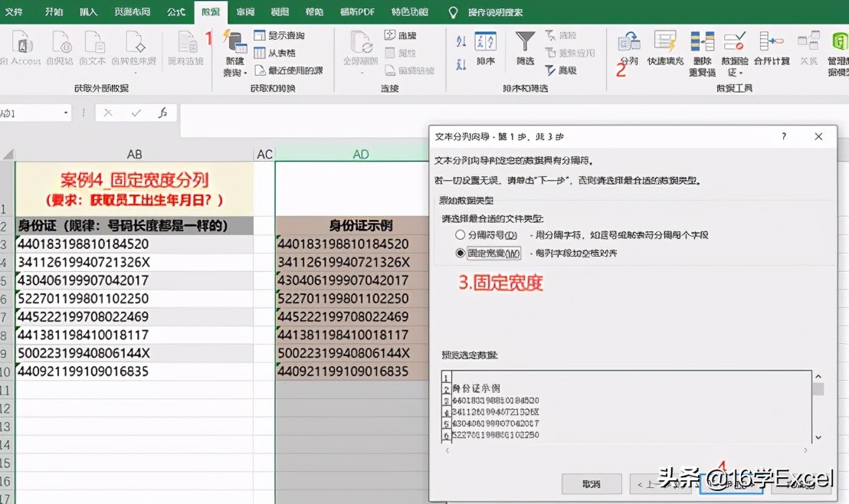Click the 高级 advanced filter icon
This screenshot has height=504, width=849.
pos(550,70)
